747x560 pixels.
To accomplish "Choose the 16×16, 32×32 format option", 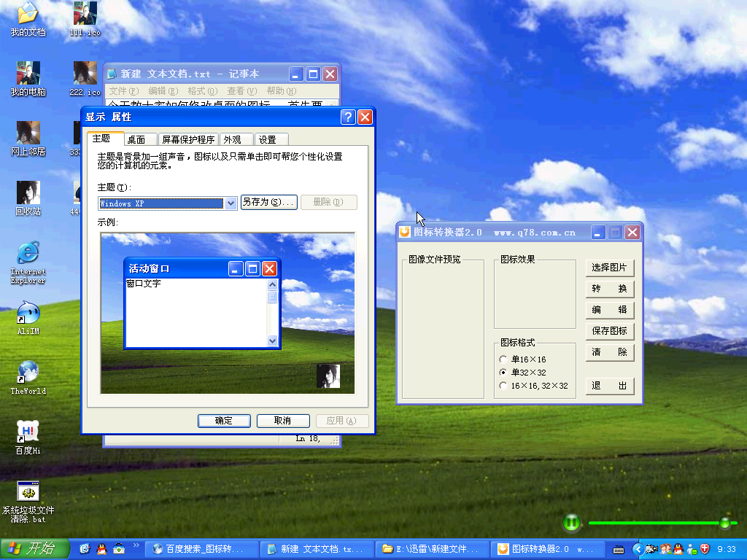I will pyautogui.click(x=503, y=385).
